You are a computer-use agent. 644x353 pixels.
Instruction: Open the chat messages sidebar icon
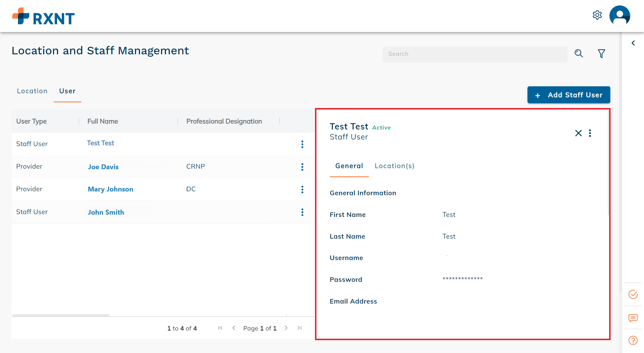633,318
